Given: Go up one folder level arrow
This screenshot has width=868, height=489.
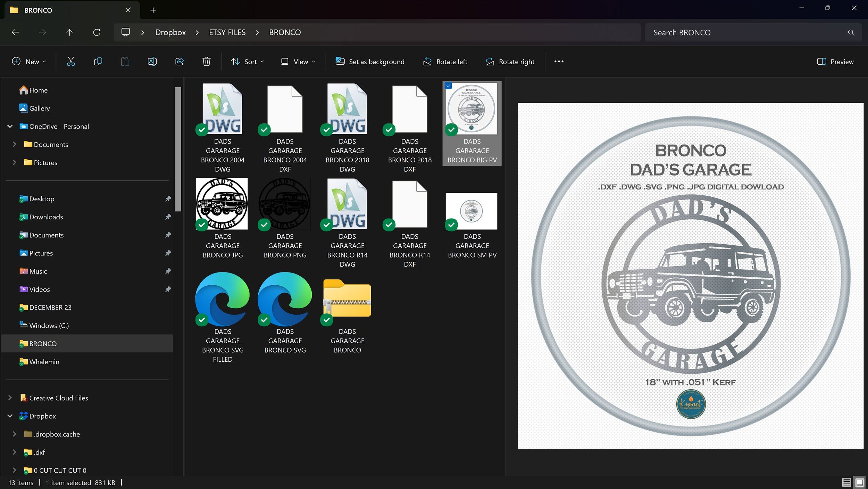Looking at the screenshot, I should [69, 32].
